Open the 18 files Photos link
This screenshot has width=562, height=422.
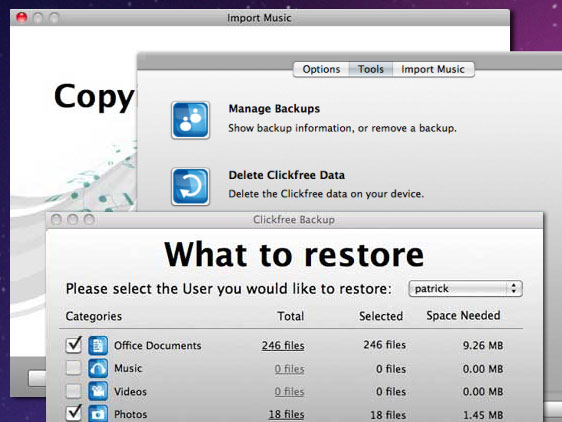click(x=286, y=414)
